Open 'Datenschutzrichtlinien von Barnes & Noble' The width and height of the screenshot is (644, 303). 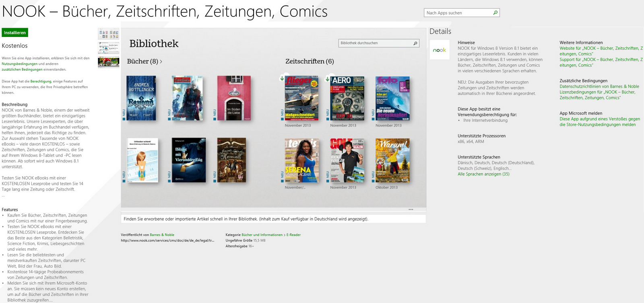599,86
